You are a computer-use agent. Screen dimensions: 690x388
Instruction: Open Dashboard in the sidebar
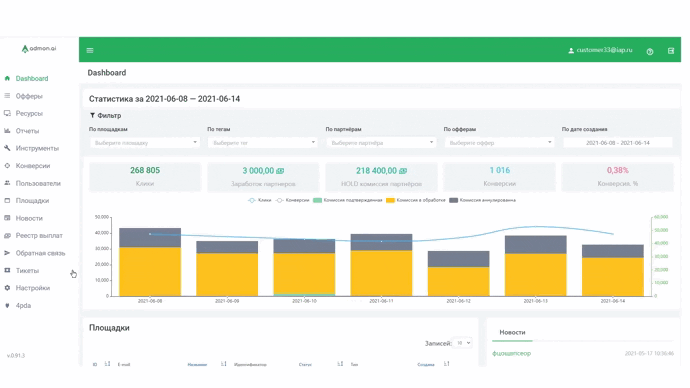coord(32,78)
